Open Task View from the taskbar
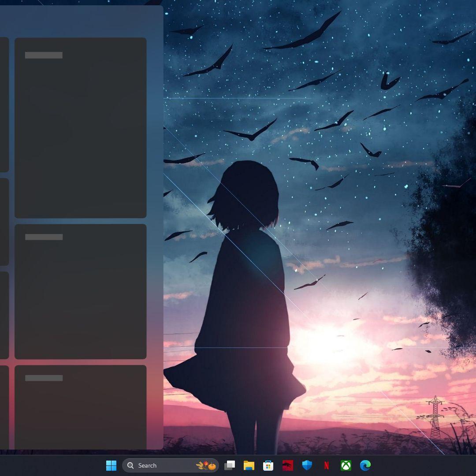Screen dimensions: 476x476 [x=230, y=465]
